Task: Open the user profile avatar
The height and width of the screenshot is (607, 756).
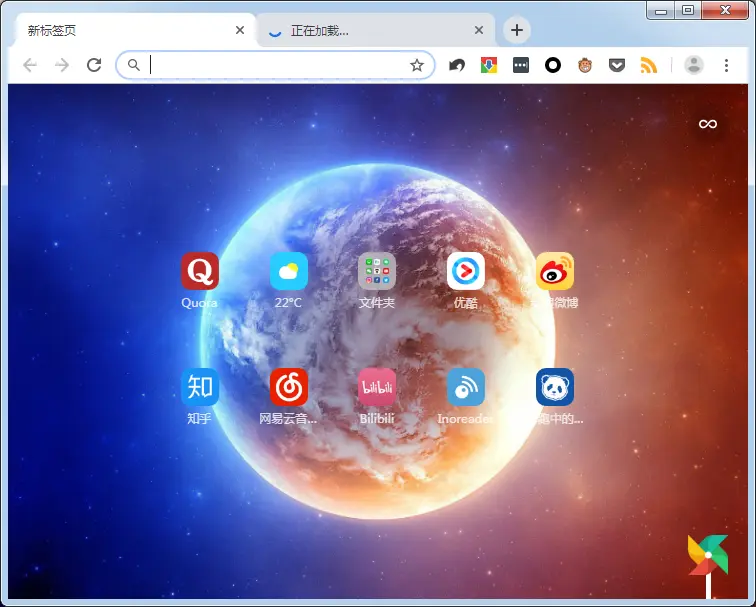Action: [694, 65]
